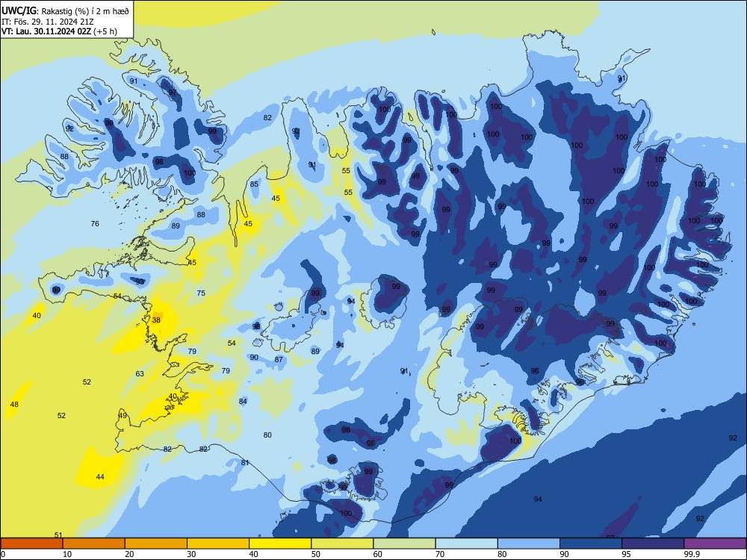Select the 'IT: Fös. 29. 11. 2024 21Z' line
Viewport: 747px width, 560px height.
click(x=48, y=22)
